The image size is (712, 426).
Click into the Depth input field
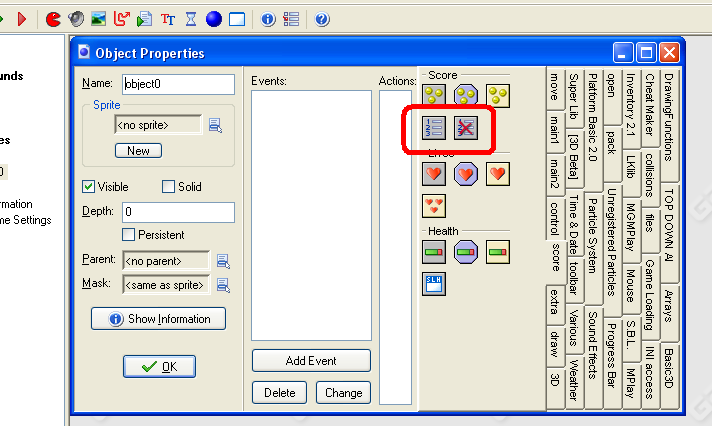coord(178,212)
